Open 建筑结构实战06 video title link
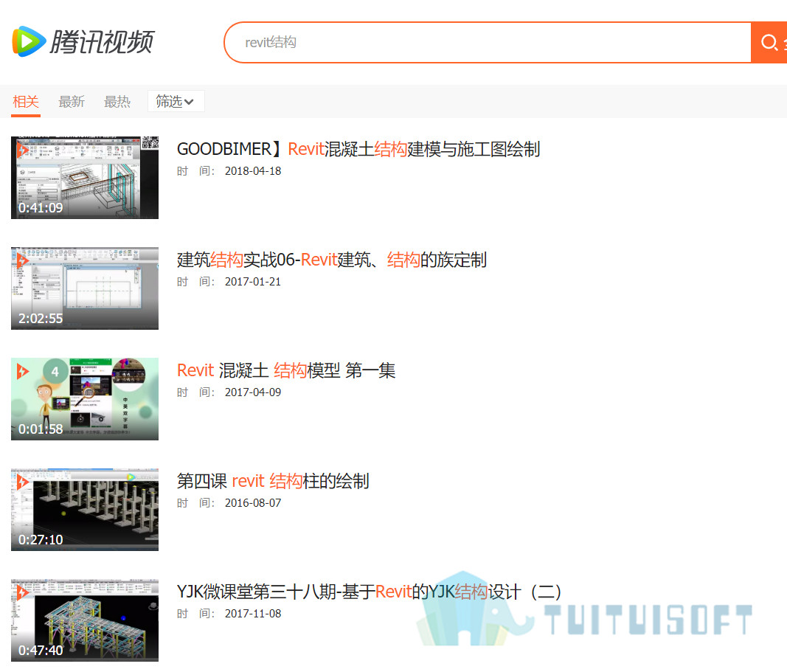Image resolution: width=787 pixels, height=672 pixels. [x=332, y=260]
